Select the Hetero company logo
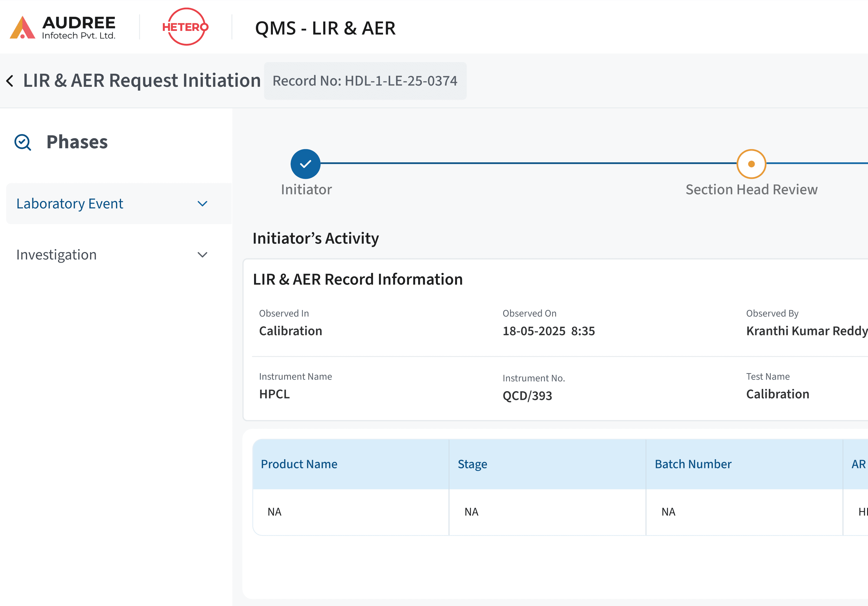 185,26
